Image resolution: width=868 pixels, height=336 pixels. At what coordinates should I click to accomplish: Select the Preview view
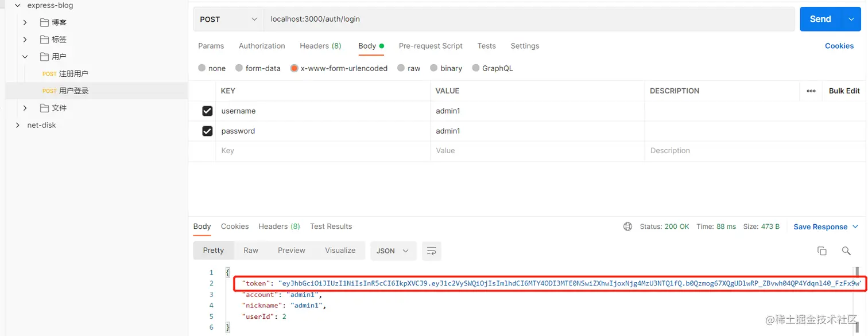292,251
